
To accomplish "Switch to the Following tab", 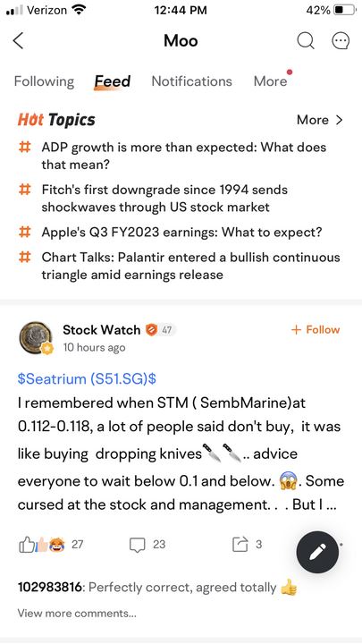I will pyautogui.click(x=44, y=81).
